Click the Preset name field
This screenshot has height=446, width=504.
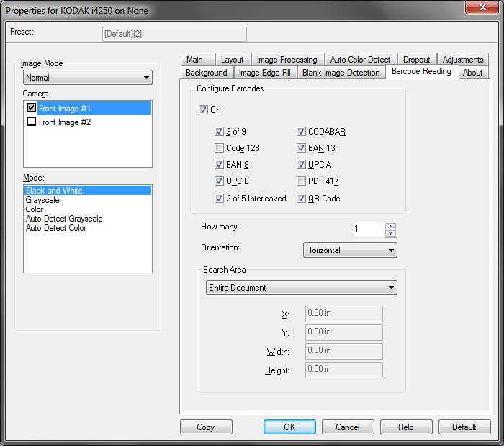click(174, 34)
